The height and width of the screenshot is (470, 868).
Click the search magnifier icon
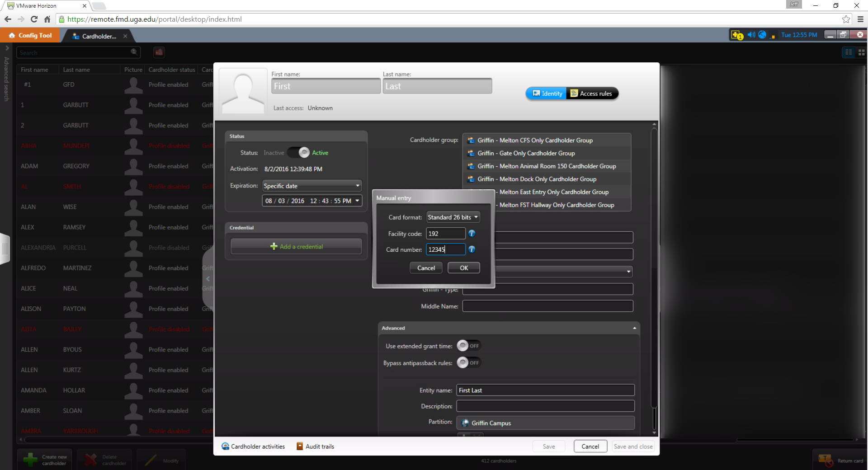pos(134,52)
